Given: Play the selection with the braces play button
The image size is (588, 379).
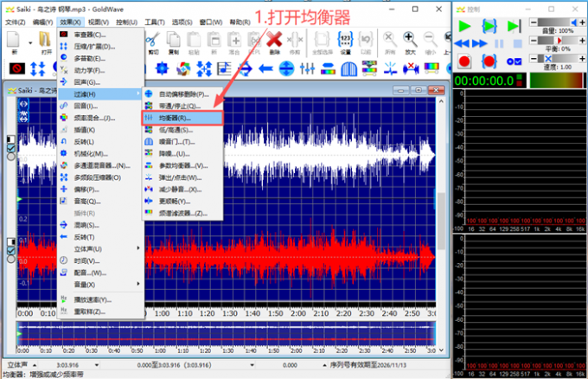Looking at the screenshot, I should 489,26.
